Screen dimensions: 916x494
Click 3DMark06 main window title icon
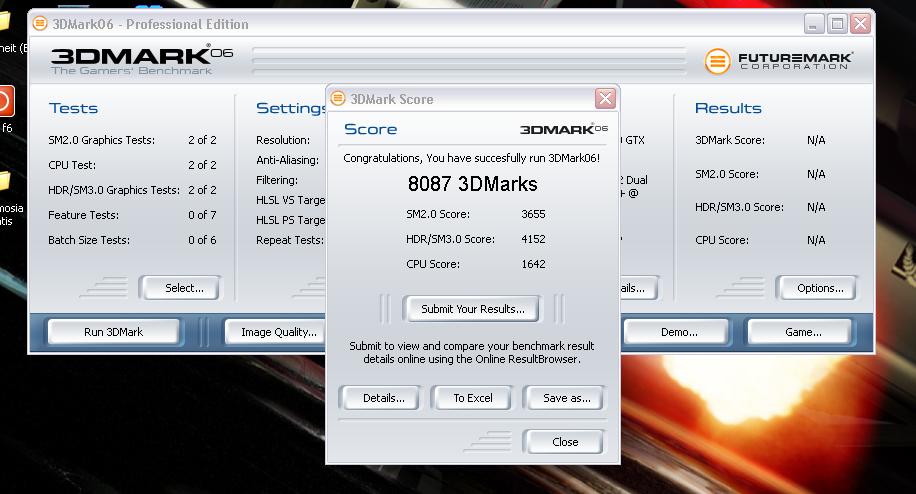click(x=40, y=23)
